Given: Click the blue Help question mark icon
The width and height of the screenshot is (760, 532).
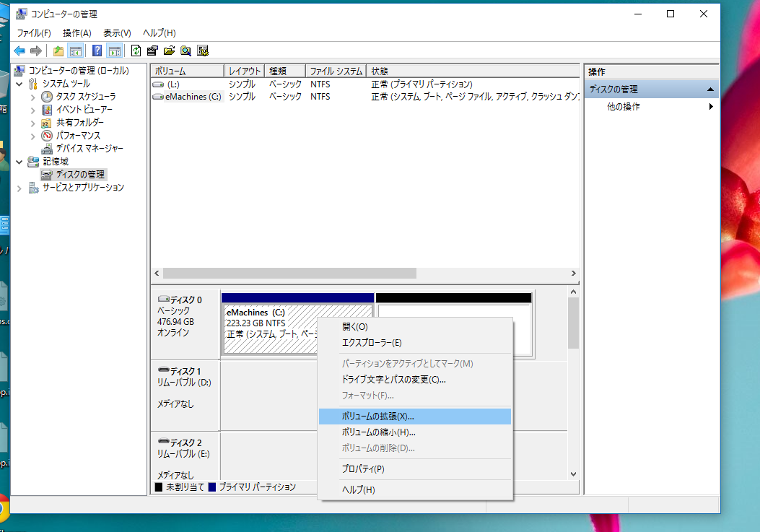Looking at the screenshot, I should click(97, 51).
